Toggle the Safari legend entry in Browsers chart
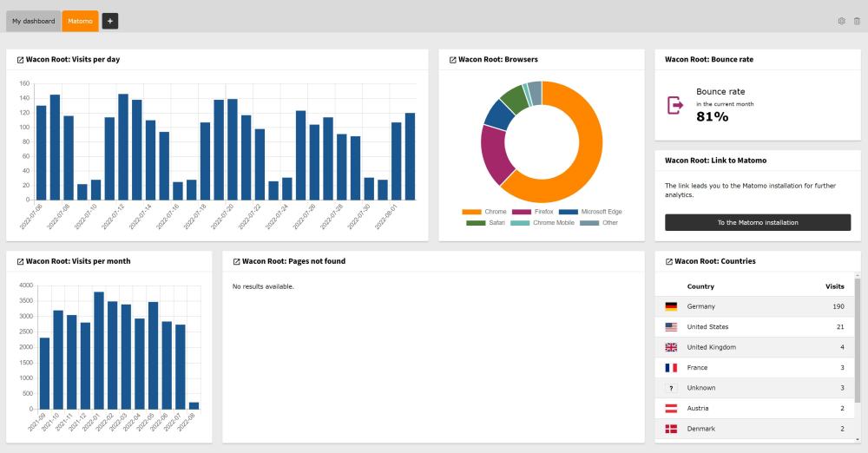Viewport: 868px width, 453px height. click(485, 223)
